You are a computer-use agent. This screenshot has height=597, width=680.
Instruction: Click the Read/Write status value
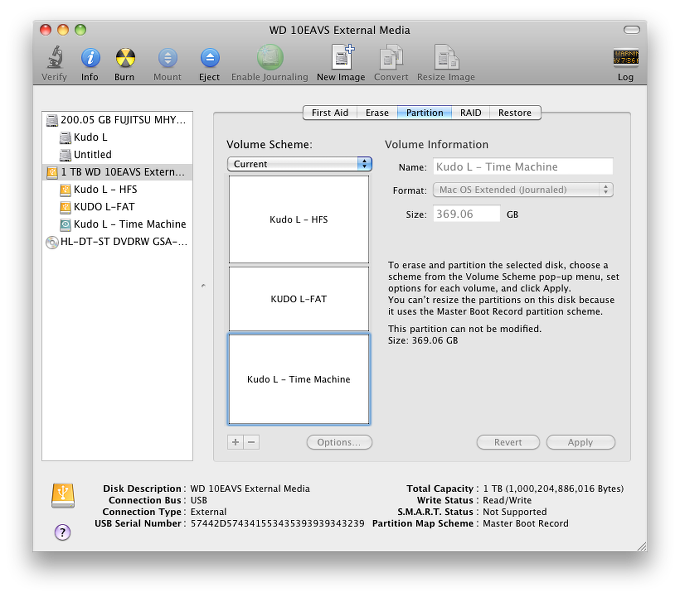(x=507, y=500)
